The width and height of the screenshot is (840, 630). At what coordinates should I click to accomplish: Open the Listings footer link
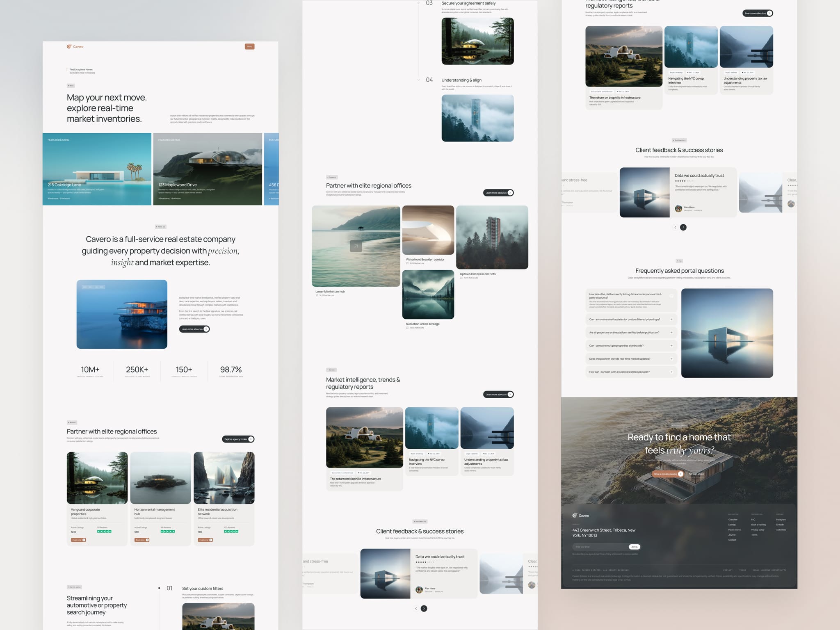click(x=732, y=525)
